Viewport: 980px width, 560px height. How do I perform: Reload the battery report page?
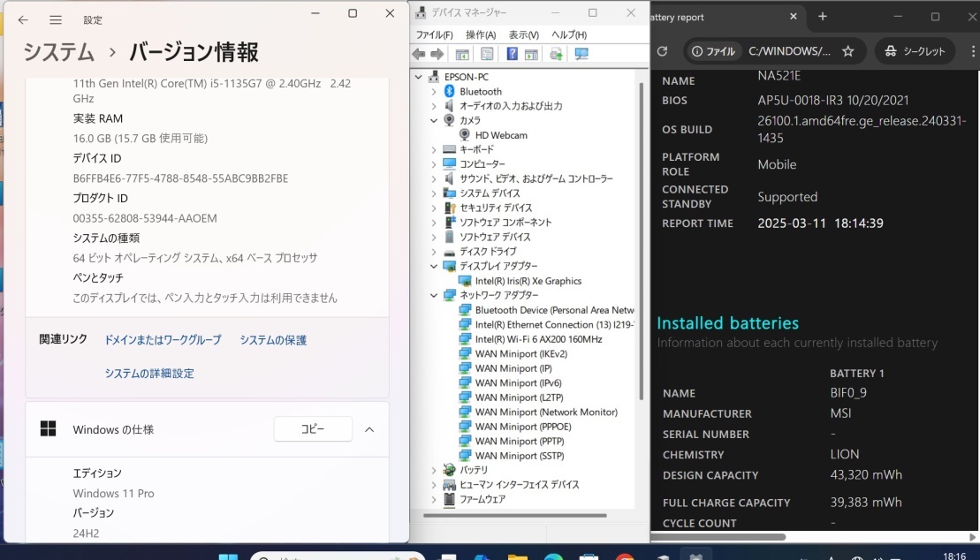(x=662, y=50)
